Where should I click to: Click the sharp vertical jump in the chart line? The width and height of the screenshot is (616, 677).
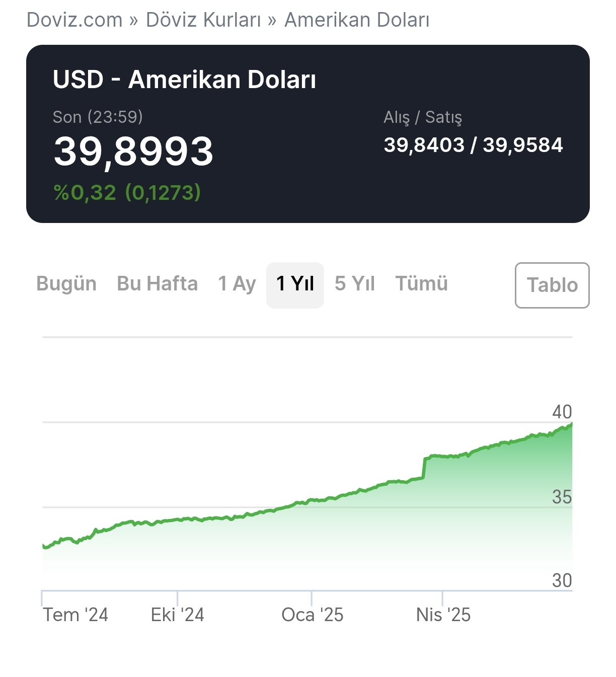click(x=424, y=468)
